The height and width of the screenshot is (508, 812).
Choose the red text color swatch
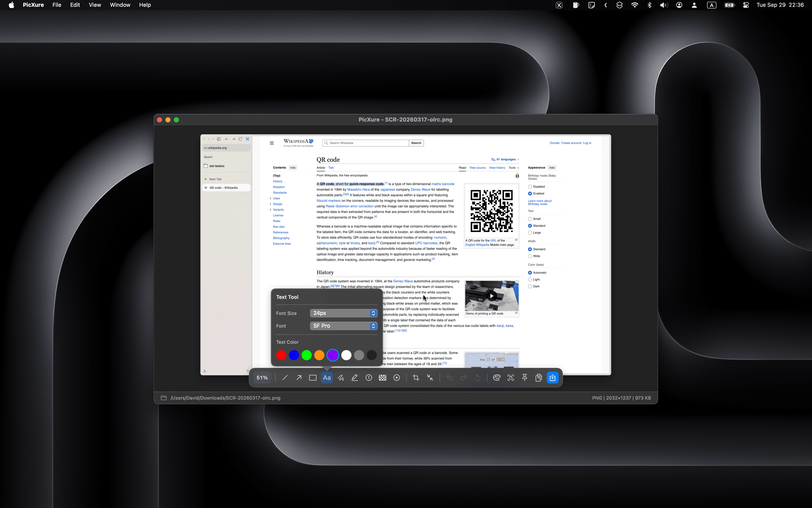(x=281, y=355)
